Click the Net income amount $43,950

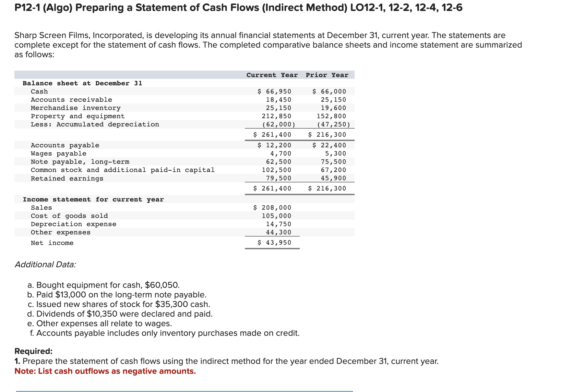(274, 243)
